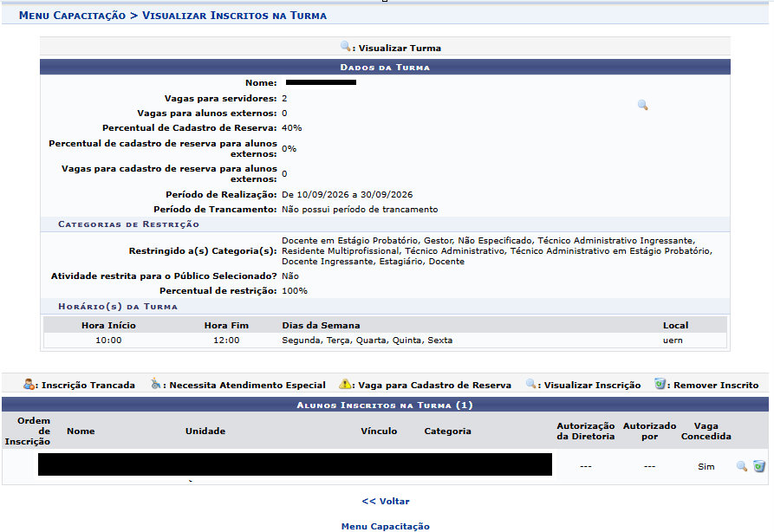This screenshot has height=532, width=774.
Task: Click the Hora Início column header
Action: point(108,326)
